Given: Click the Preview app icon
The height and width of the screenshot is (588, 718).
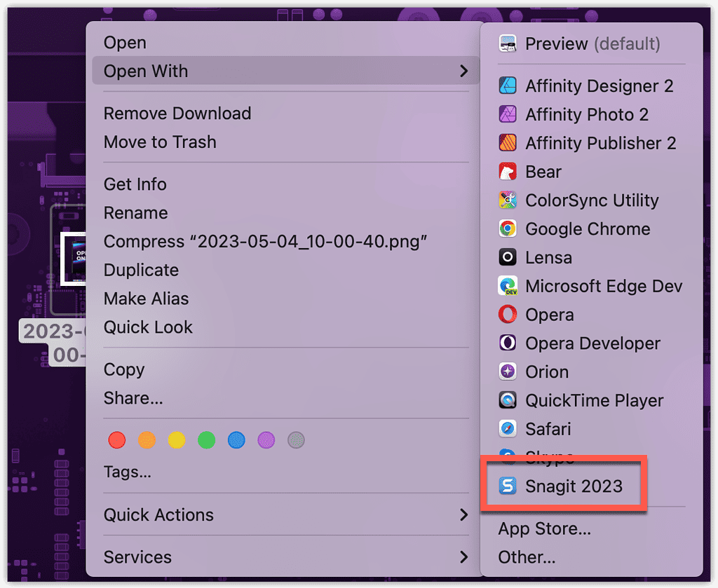Looking at the screenshot, I should (508, 44).
